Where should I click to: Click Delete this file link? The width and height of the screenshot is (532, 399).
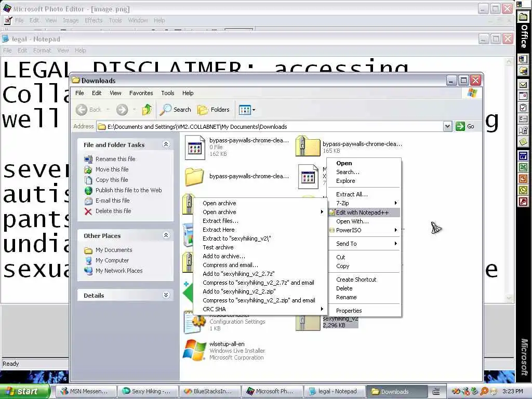pyautogui.click(x=113, y=211)
